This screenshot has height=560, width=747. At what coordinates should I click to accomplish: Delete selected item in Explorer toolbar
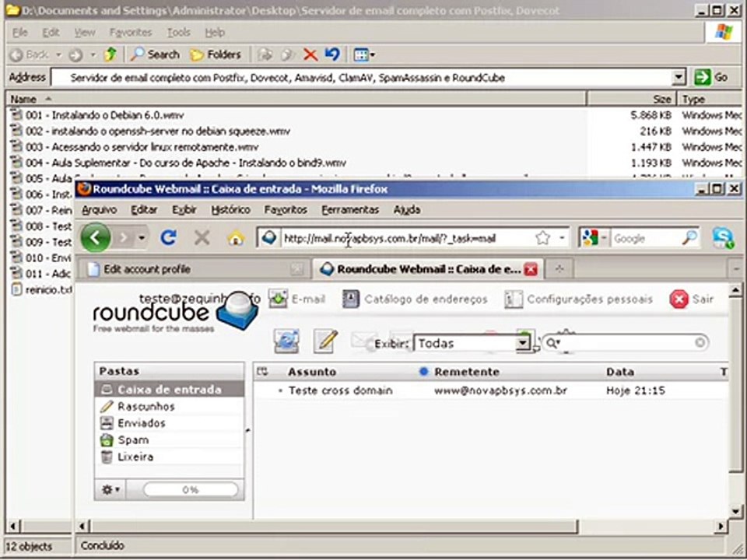pyautogui.click(x=310, y=54)
